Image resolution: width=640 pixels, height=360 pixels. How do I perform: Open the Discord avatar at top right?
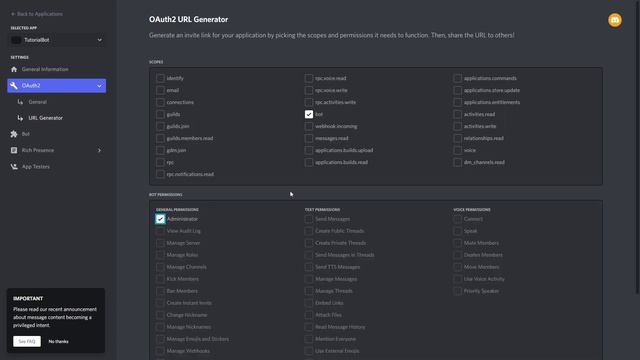pyautogui.click(x=615, y=20)
